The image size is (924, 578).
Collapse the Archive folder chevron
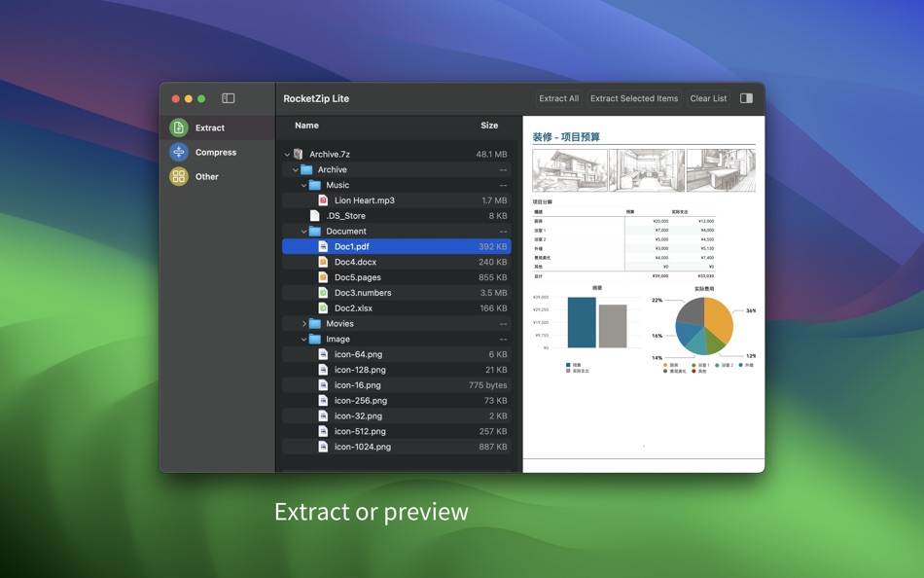pyautogui.click(x=296, y=170)
